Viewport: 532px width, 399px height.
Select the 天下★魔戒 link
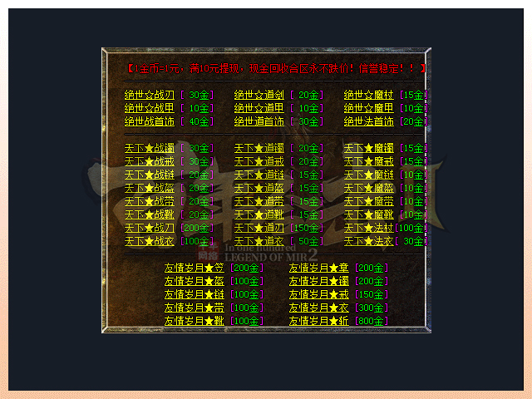[x=369, y=161]
